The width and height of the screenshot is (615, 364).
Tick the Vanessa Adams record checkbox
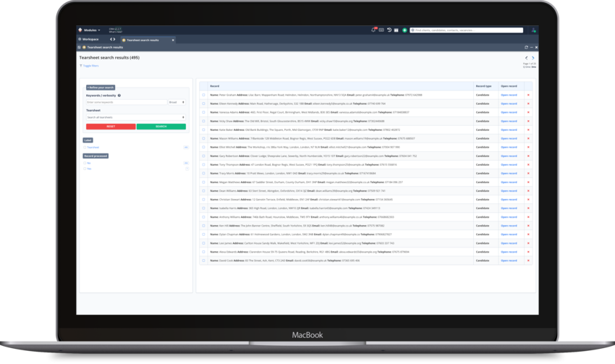pos(203,112)
